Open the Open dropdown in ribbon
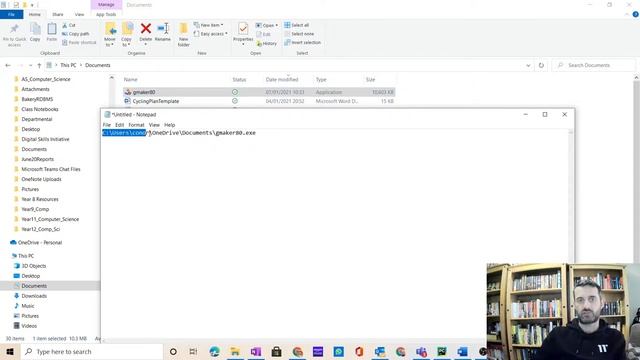 click(x=267, y=25)
